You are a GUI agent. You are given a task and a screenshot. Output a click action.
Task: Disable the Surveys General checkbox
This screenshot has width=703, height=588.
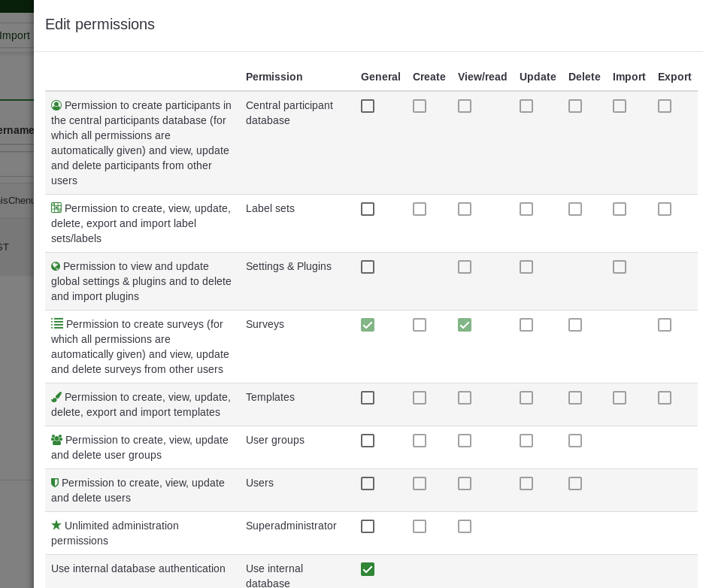point(368,325)
